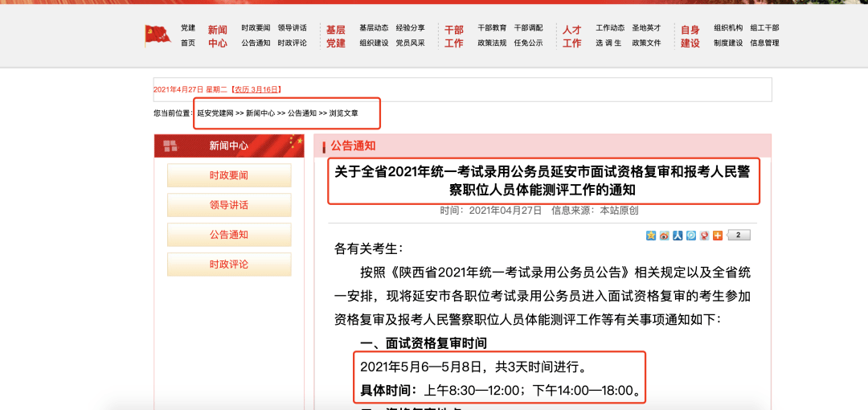Open more sharing options plus icon
Screen dimensions: 868x410
coord(718,236)
